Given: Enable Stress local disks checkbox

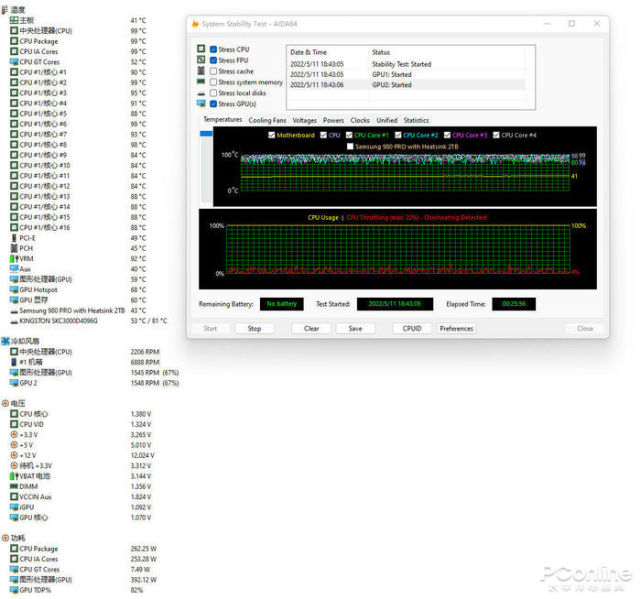Looking at the screenshot, I should click(x=213, y=93).
